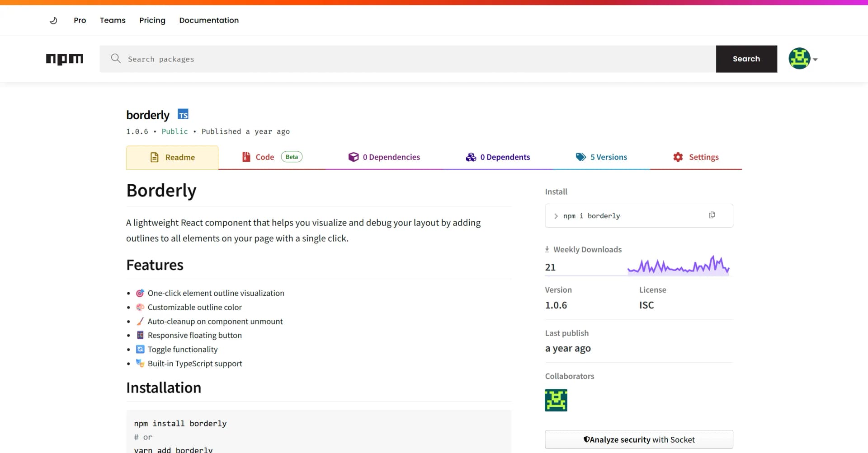
Task: Open the Pricing page
Action: click(x=152, y=20)
